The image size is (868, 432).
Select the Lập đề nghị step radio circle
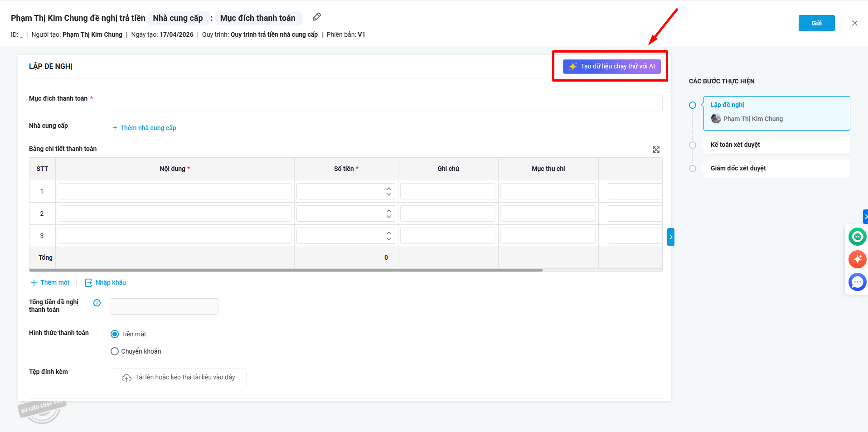pyautogui.click(x=692, y=105)
